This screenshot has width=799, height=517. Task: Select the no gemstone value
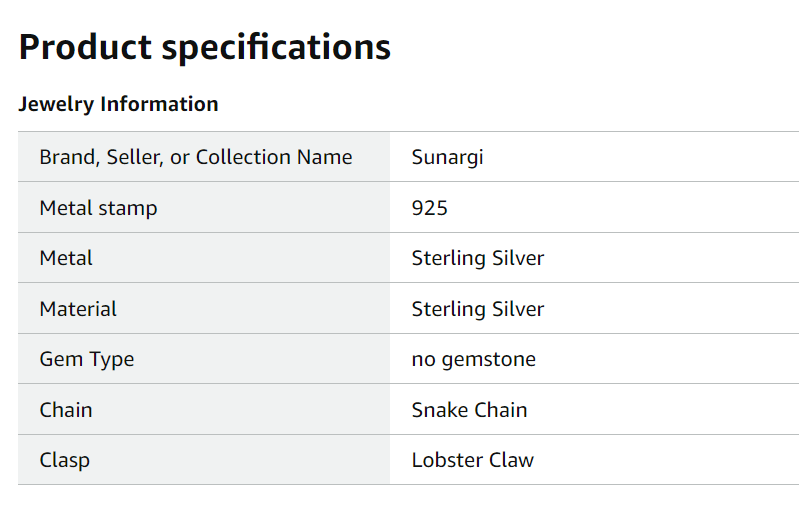[474, 360]
